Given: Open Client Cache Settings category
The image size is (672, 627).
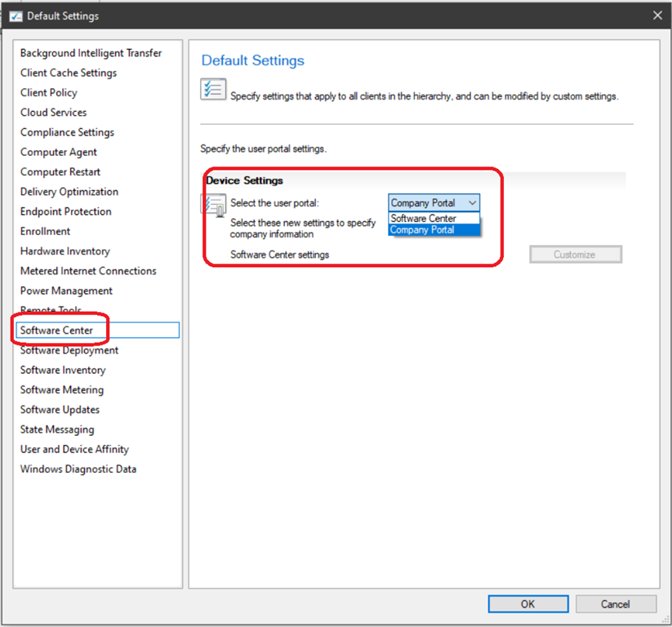Looking at the screenshot, I should coord(69,73).
